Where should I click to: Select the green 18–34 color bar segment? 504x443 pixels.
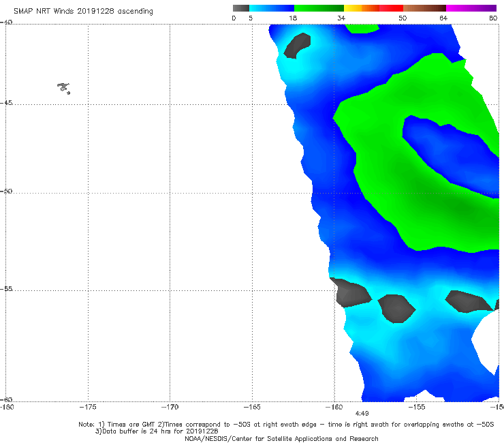pyautogui.click(x=319, y=8)
